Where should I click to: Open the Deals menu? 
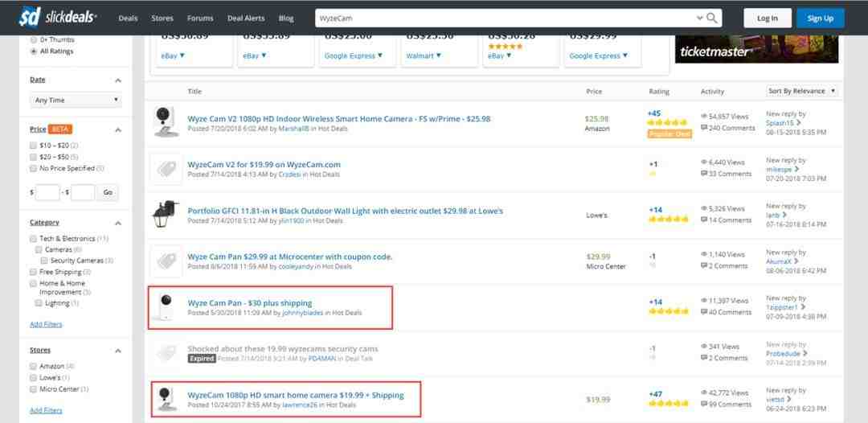click(128, 18)
